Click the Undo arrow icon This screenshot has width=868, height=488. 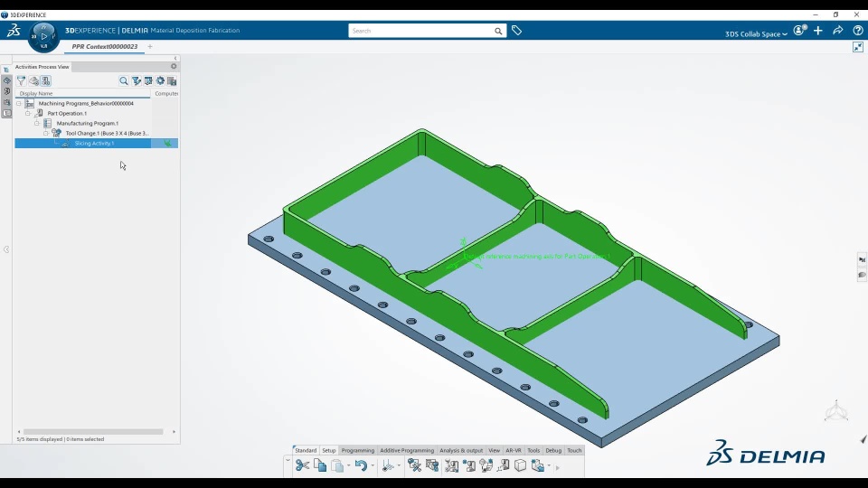[x=361, y=465]
